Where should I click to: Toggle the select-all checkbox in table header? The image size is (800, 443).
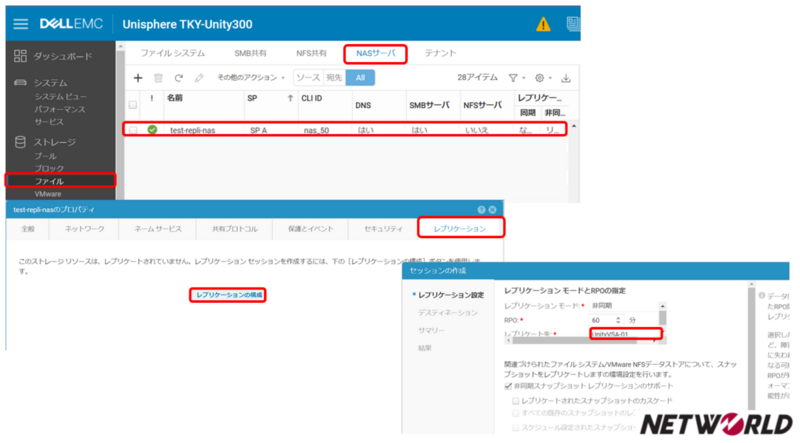(133, 105)
